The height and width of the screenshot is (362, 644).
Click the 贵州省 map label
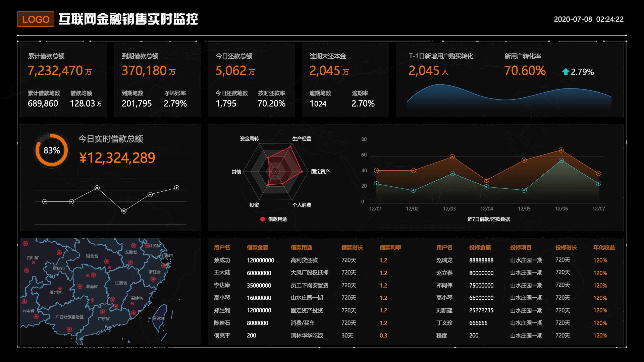[56, 292]
